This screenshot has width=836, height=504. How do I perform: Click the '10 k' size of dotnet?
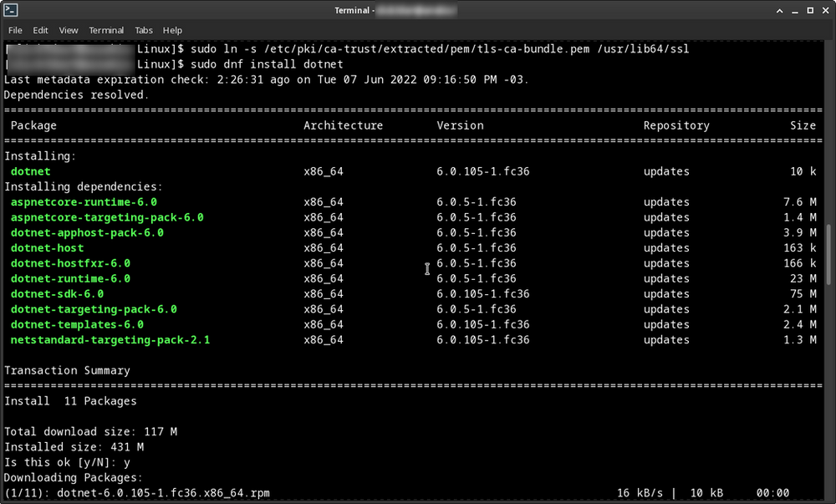[803, 171]
